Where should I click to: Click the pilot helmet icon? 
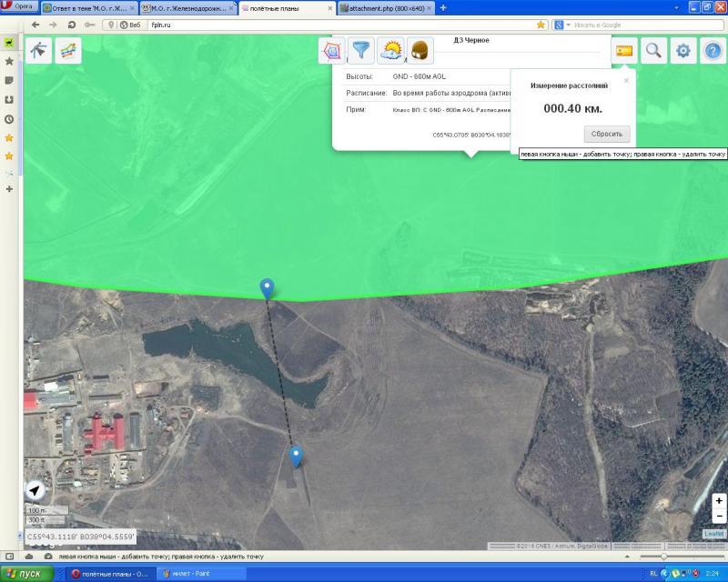pos(420,51)
